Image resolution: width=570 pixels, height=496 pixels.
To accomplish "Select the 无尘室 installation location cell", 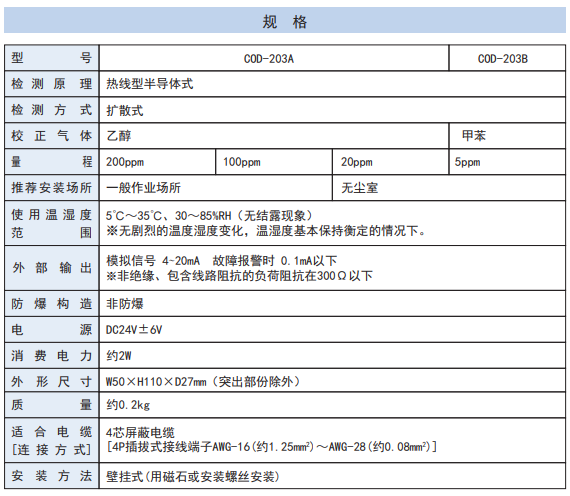I will pyautogui.click(x=449, y=188).
